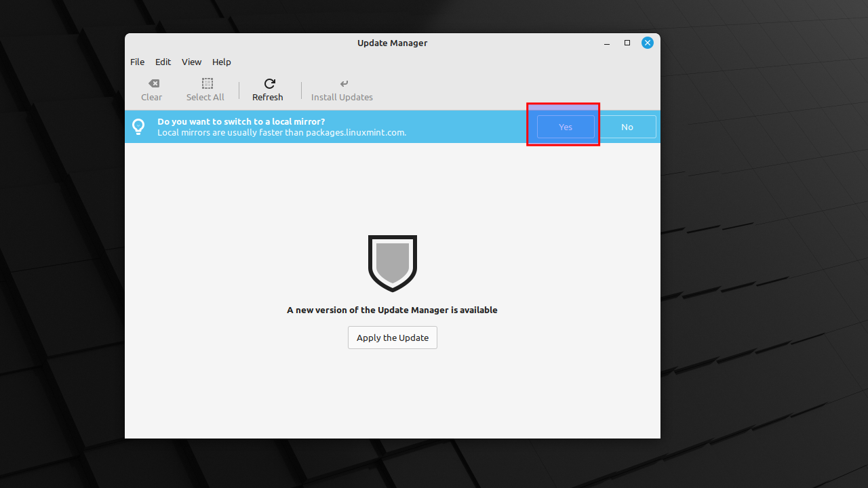Click the Install Updates toolbar icon

(x=344, y=83)
